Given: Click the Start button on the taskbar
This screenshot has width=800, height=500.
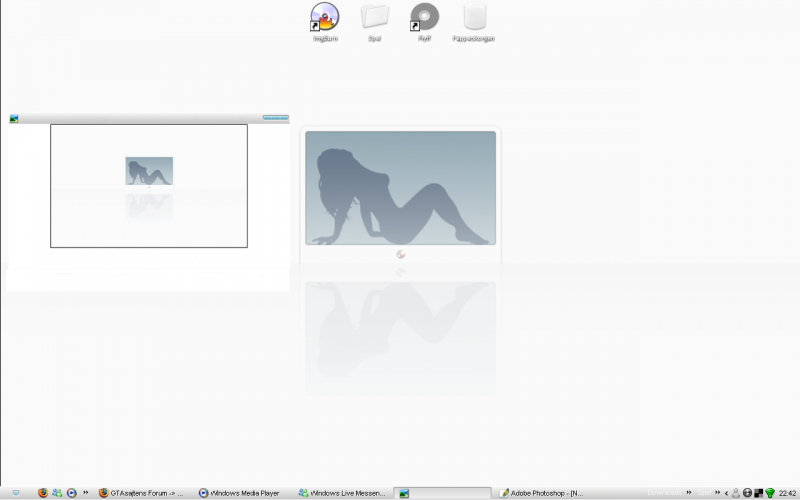Looking at the screenshot, I should [15, 493].
